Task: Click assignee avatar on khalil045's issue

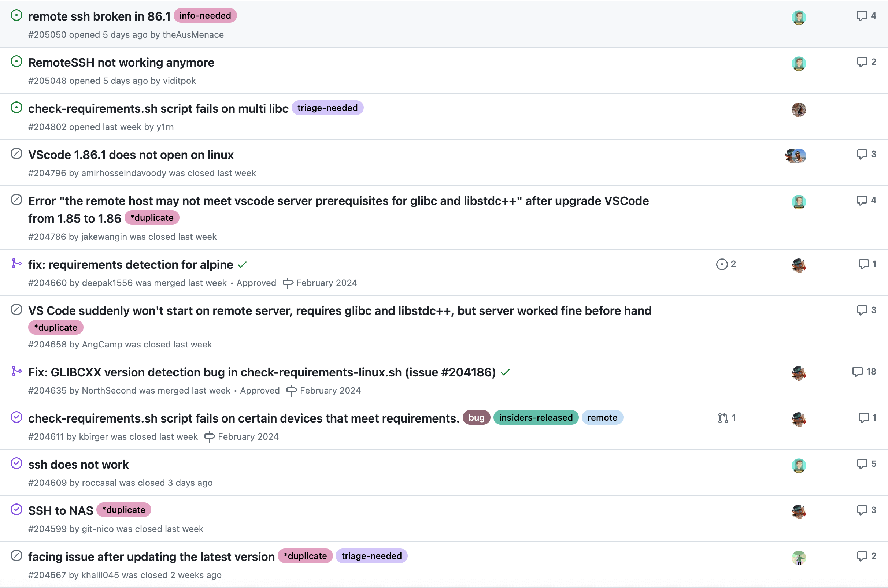Action: (x=799, y=558)
